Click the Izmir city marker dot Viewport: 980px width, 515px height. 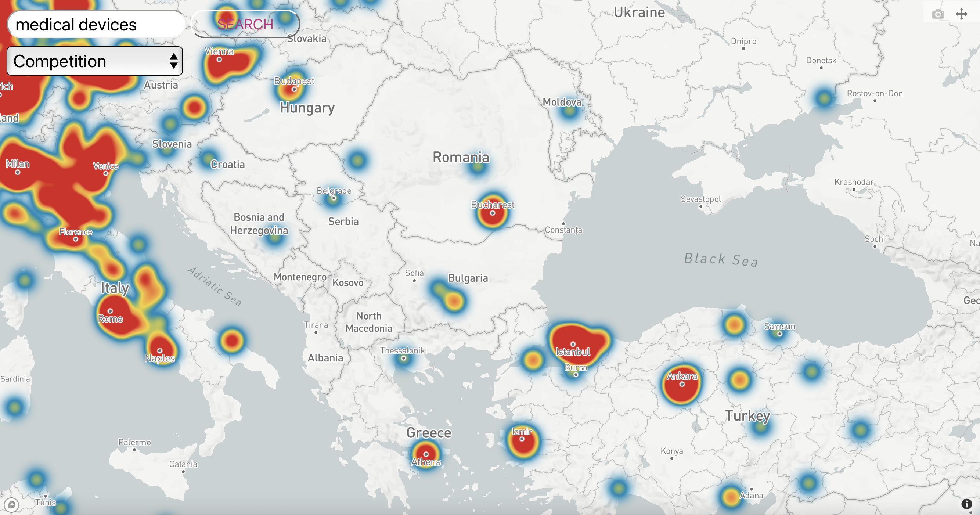tap(522, 439)
